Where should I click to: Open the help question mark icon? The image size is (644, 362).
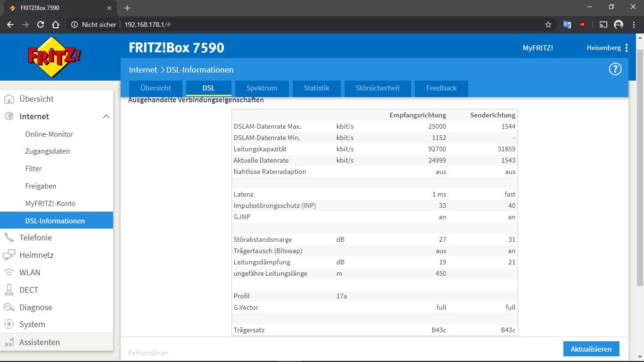[615, 69]
